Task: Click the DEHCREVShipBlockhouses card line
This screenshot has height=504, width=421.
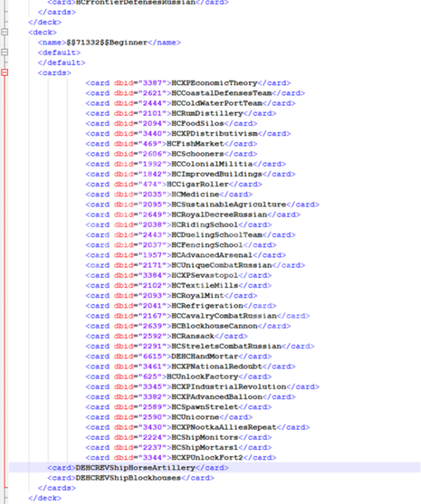Action: (x=130, y=478)
